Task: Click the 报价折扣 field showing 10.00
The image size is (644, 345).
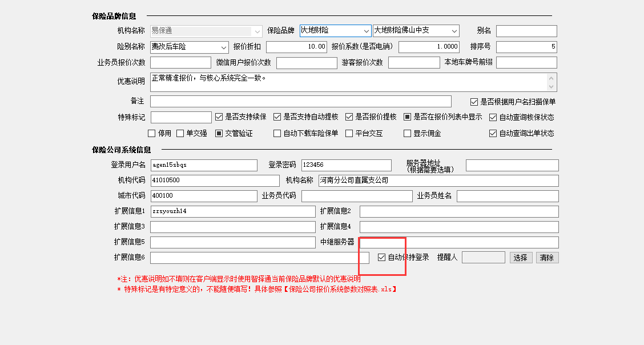Action: pos(296,47)
